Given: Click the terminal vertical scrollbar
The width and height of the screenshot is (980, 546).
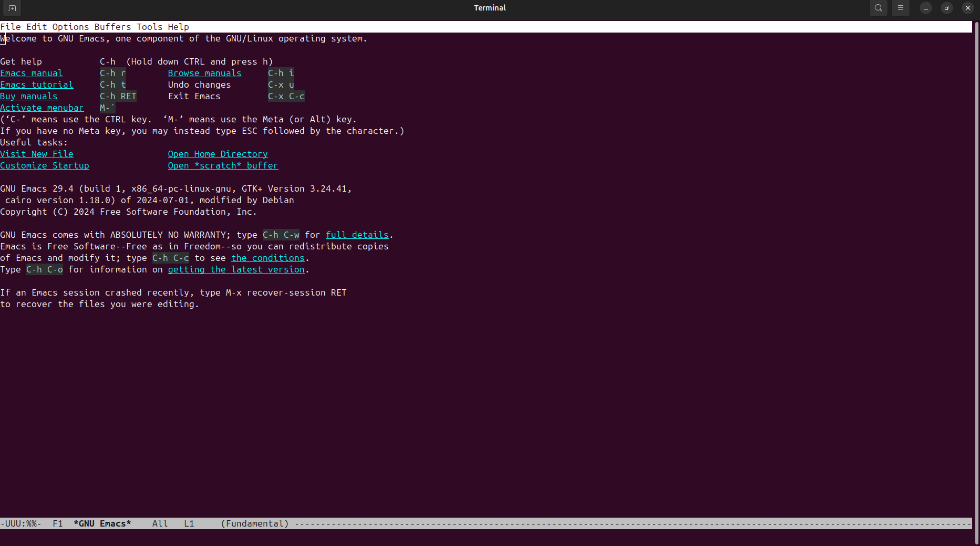Looking at the screenshot, I should coord(977,283).
